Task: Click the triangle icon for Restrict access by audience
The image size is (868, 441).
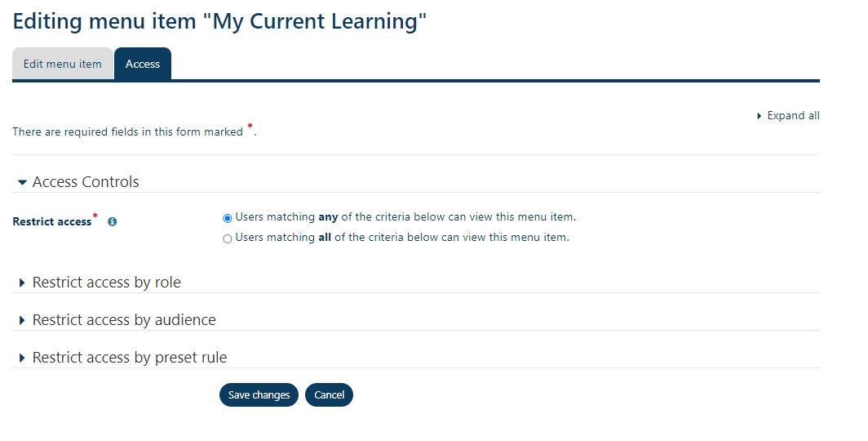Action: (x=22, y=320)
